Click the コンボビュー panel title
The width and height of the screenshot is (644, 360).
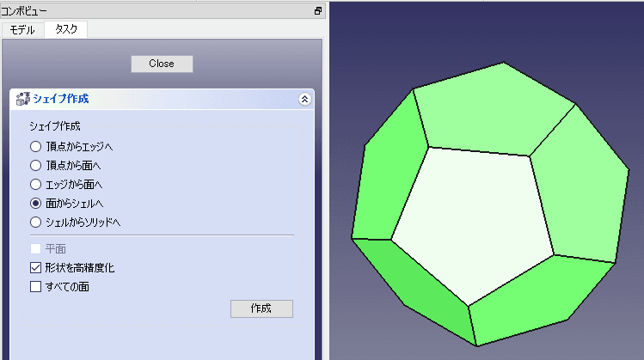coord(24,10)
